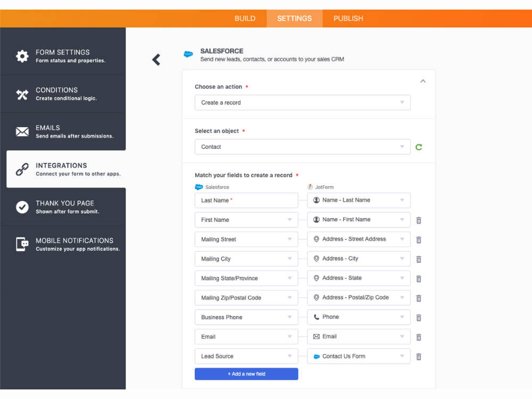Open the Contact Us Form dropdown
The width and height of the screenshot is (532, 399).
pyautogui.click(x=359, y=356)
